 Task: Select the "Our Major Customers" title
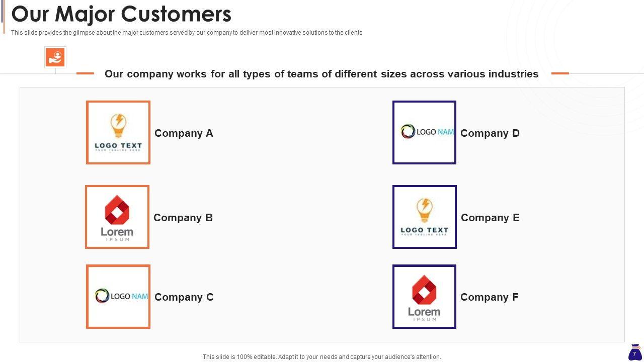[121, 14]
